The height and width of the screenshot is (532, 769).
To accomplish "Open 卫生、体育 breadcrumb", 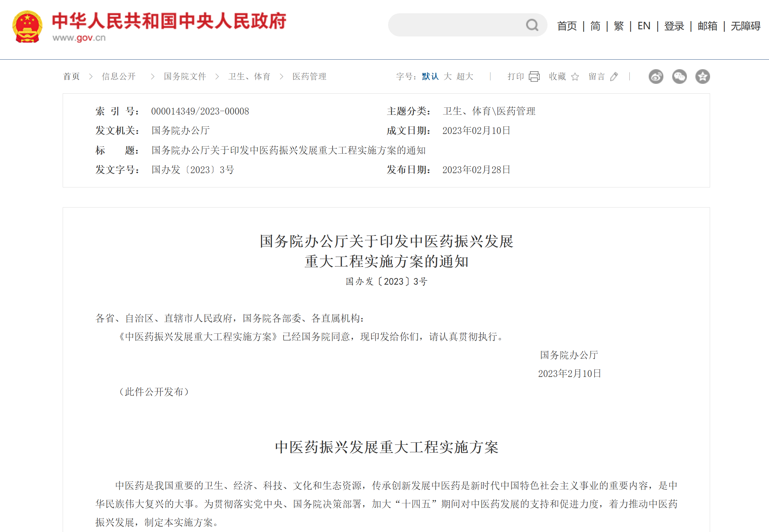I will [249, 76].
